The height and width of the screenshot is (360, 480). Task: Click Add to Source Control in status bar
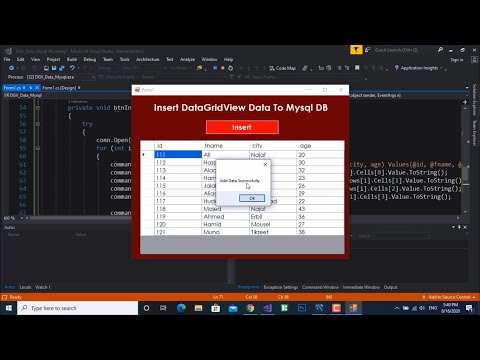tap(449, 297)
